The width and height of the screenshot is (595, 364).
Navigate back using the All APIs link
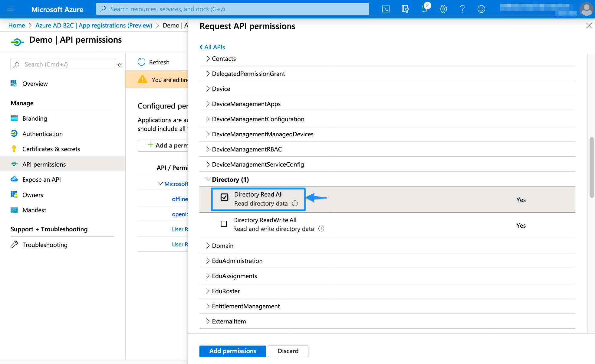coord(212,47)
